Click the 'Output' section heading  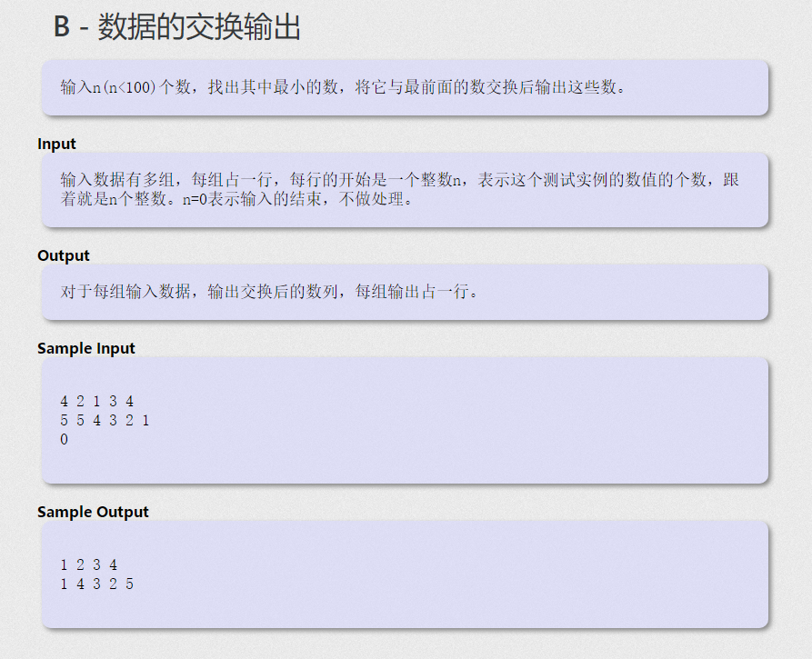(x=63, y=255)
